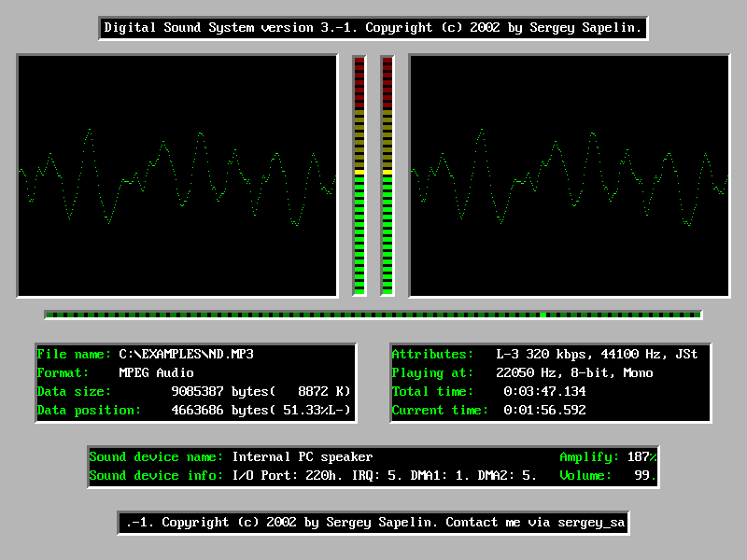
Task: Click the title banner 'Digital Sound System version 3.-1'
Action: 373,28
